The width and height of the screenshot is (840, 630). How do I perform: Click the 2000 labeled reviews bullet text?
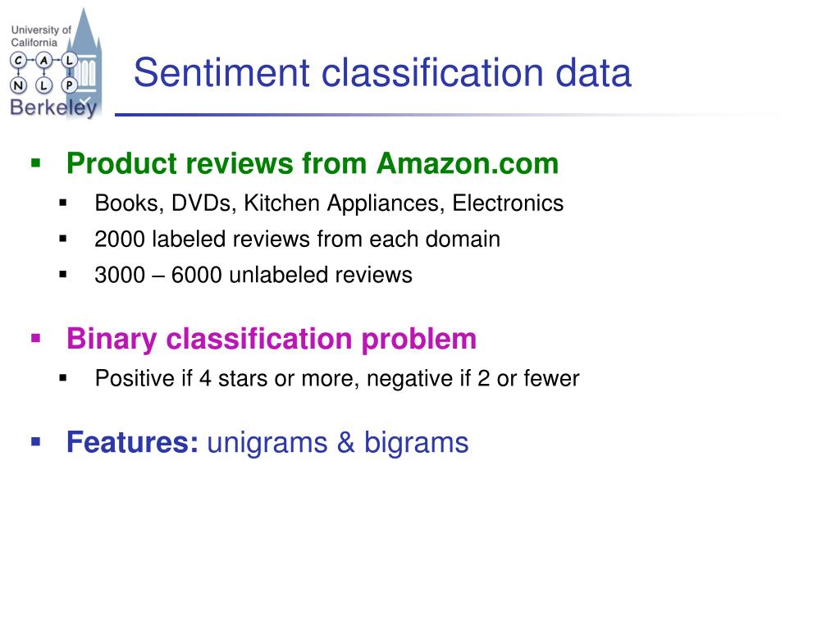pos(297,239)
